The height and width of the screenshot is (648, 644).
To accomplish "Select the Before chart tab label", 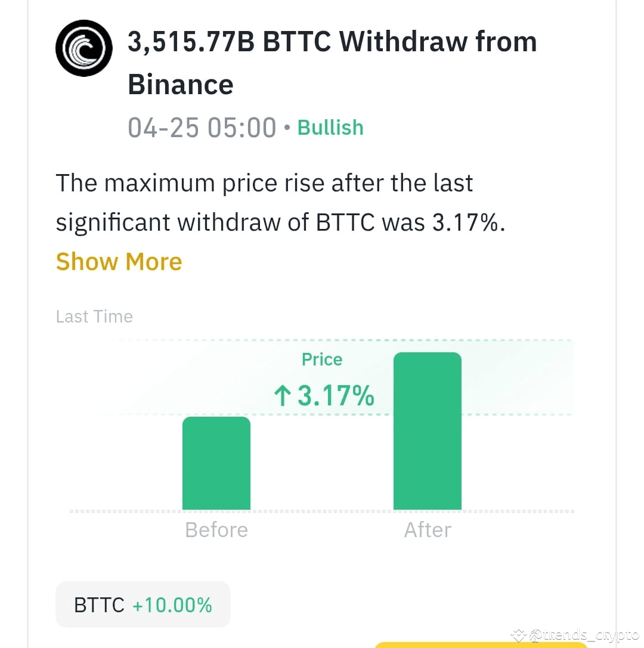I will tap(216, 529).
